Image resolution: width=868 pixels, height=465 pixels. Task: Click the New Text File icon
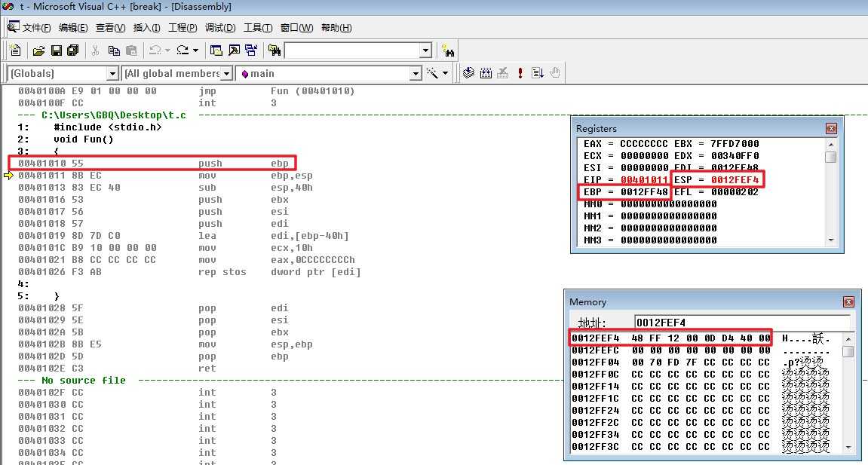(16, 50)
